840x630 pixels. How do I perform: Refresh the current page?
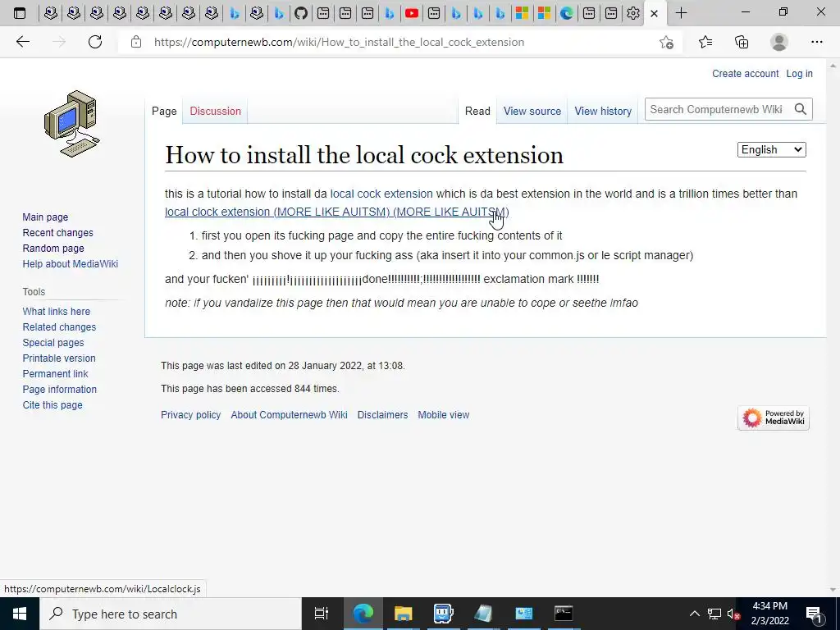[95, 42]
